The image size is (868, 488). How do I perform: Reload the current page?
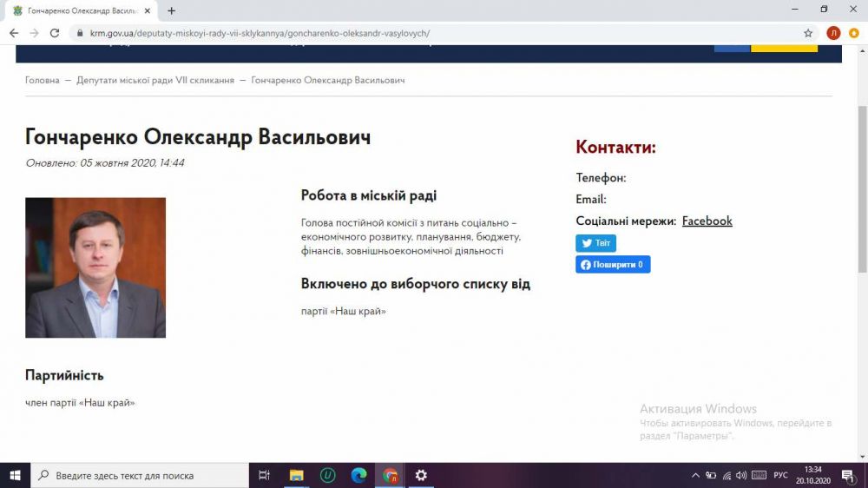tap(54, 33)
